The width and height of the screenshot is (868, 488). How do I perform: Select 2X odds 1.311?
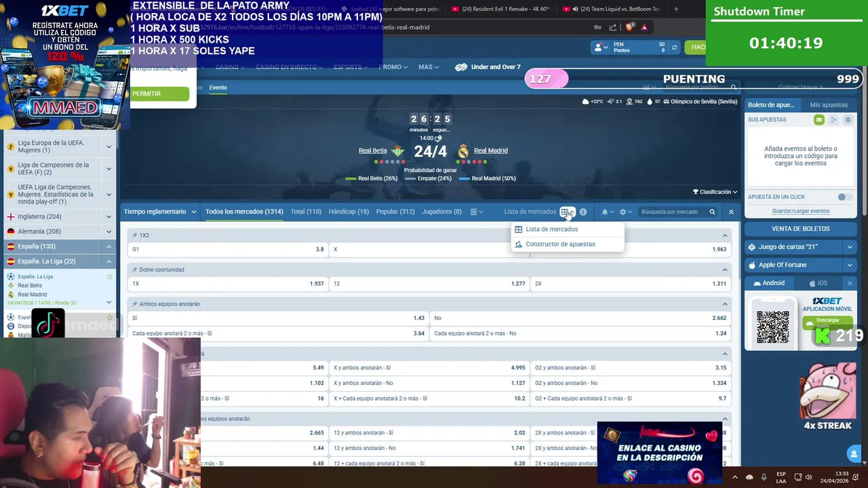pyautogui.click(x=630, y=284)
